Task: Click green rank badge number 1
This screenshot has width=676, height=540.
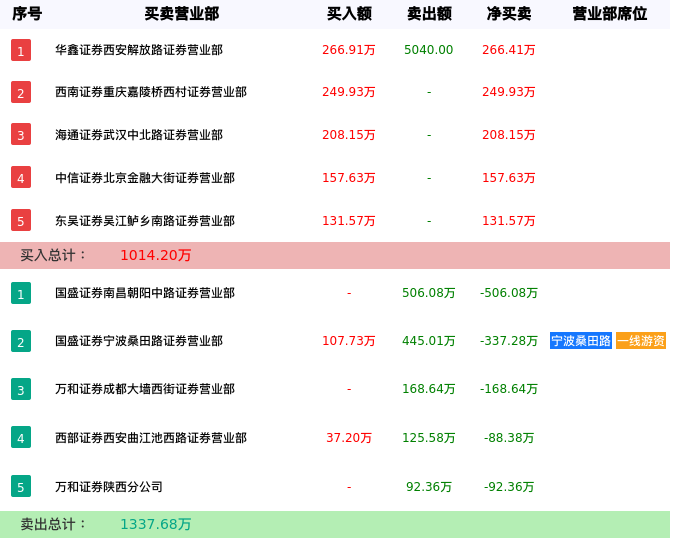Action: 21,293
